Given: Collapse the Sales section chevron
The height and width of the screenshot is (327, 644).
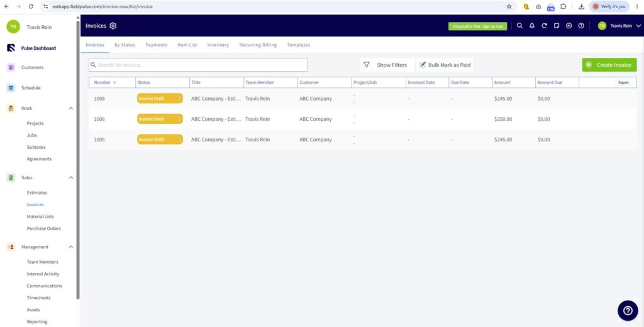Looking at the screenshot, I should [x=70, y=178].
